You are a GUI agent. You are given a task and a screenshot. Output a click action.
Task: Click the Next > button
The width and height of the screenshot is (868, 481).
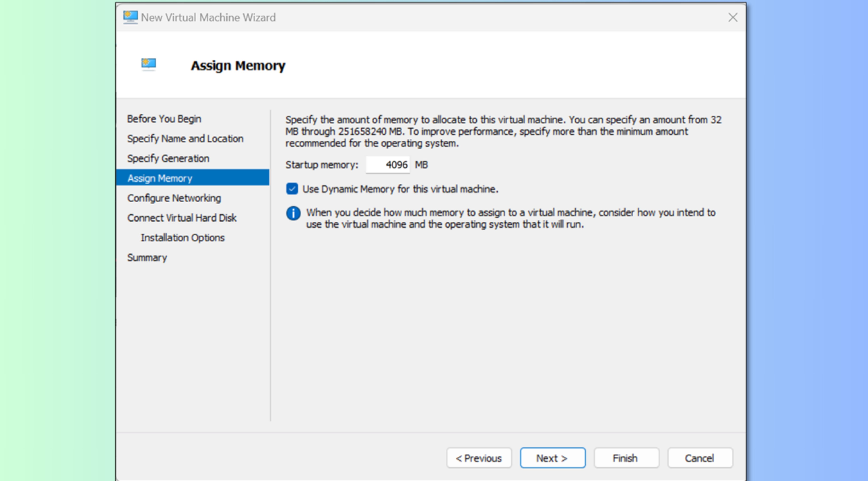coord(553,458)
